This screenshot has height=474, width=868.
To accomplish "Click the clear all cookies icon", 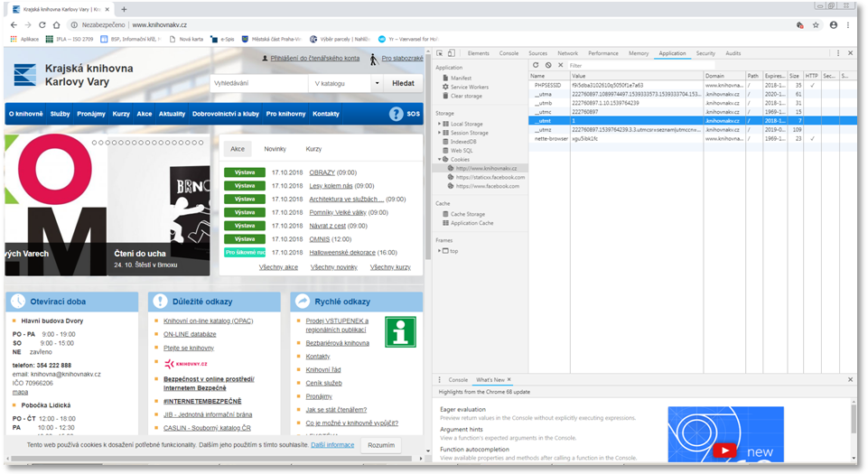I will point(548,65).
